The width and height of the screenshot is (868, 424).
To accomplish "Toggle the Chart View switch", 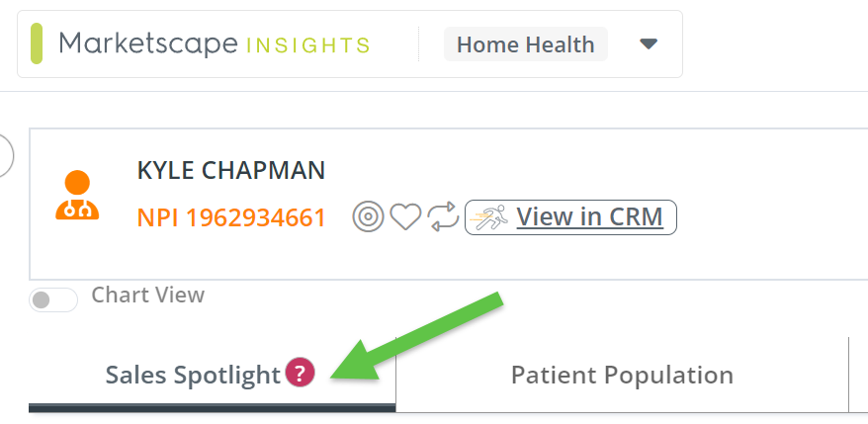I will click(53, 299).
